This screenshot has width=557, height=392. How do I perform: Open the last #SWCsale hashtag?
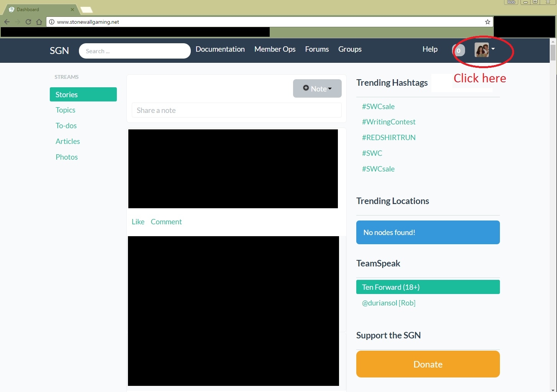pos(378,169)
